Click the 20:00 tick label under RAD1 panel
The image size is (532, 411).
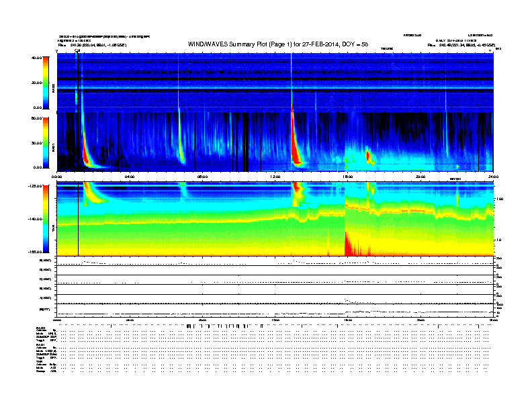[420, 177]
